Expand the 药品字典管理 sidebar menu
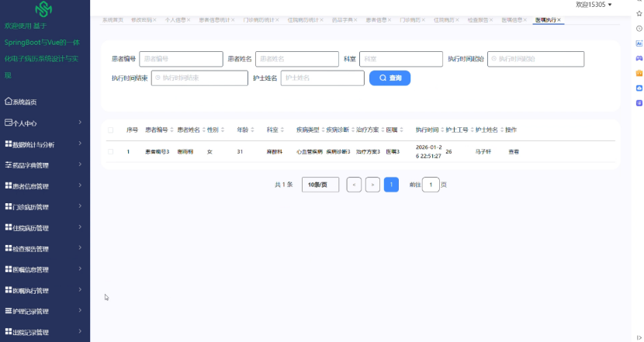Viewport: 644px width, 342px height. pos(80,164)
